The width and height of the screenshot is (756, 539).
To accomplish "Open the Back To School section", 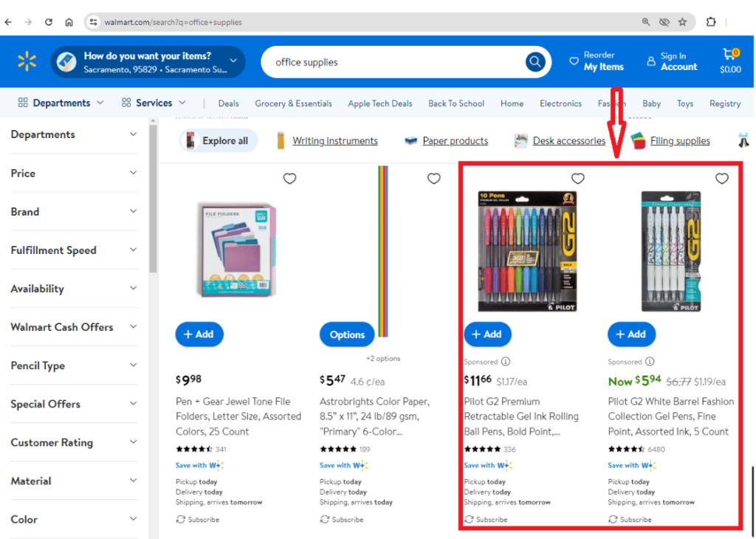I will click(x=456, y=103).
